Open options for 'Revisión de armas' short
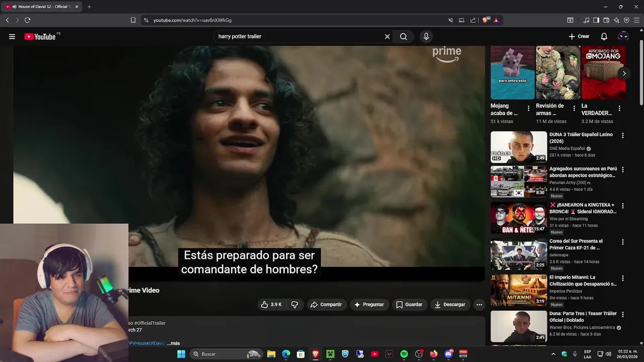This screenshot has height=362, width=644. pyautogui.click(x=574, y=109)
